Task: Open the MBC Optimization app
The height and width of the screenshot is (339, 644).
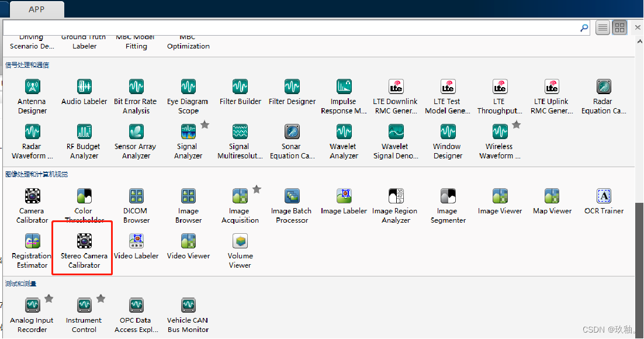Action: click(x=188, y=42)
